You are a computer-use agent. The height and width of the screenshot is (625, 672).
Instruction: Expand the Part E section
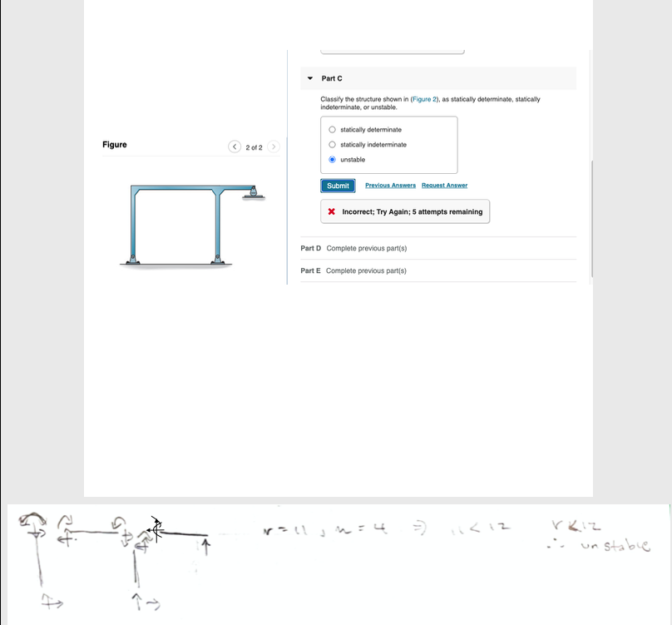pyautogui.click(x=309, y=270)
